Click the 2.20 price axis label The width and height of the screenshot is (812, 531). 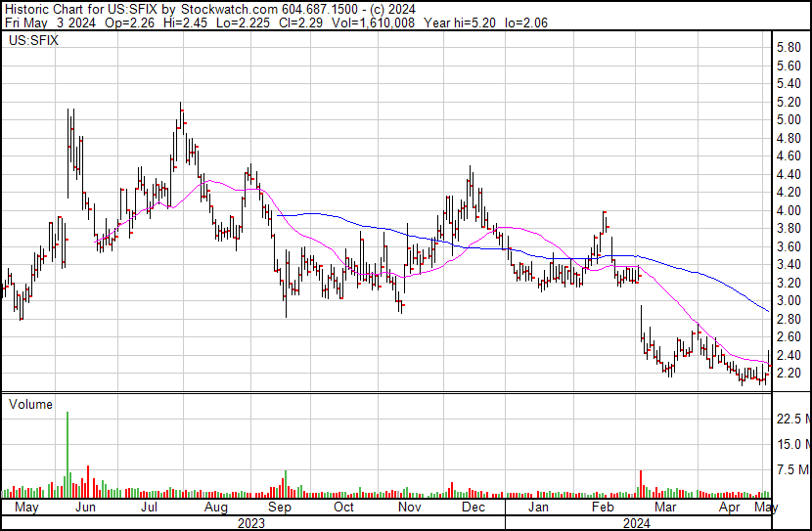click(789, 374)
